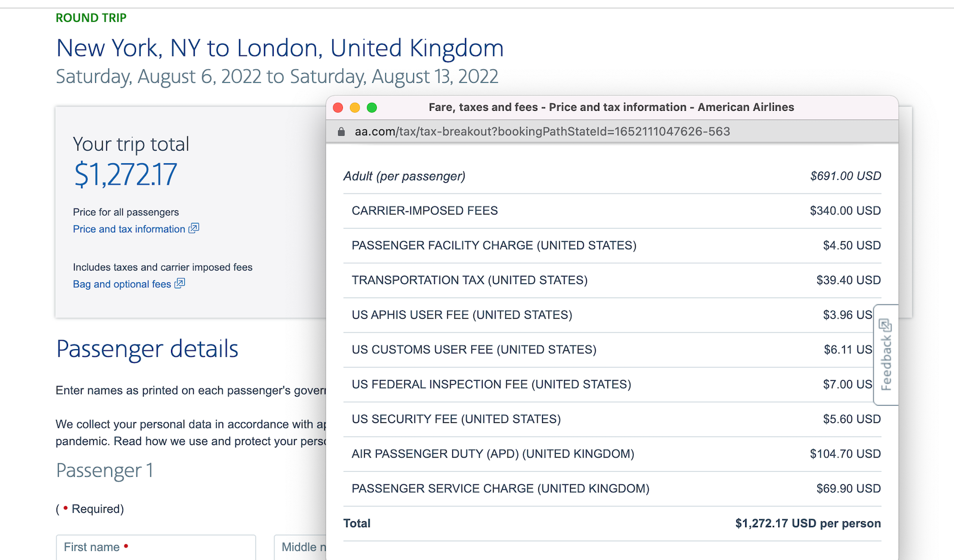954x560 pixels.
Task: Click the padlock icon in the address bar
Action: tap(340, 131)
